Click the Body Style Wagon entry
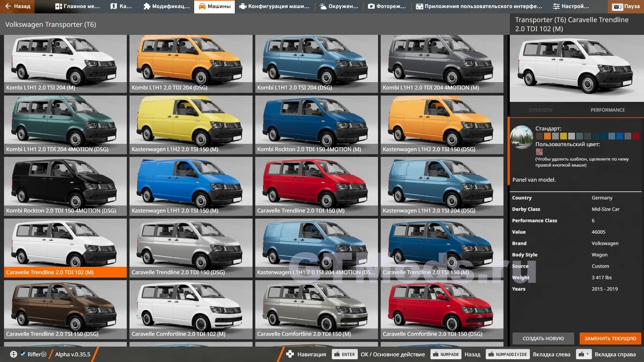Screen dimensions: 644x362 577,255
